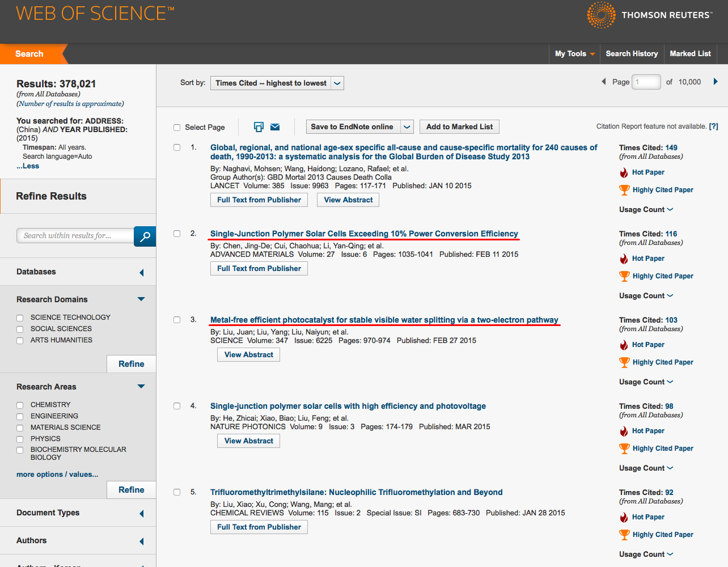The width and height of the screenshot is (728, 567).
Task: Click the page number input field
Action: click(646, 82)
